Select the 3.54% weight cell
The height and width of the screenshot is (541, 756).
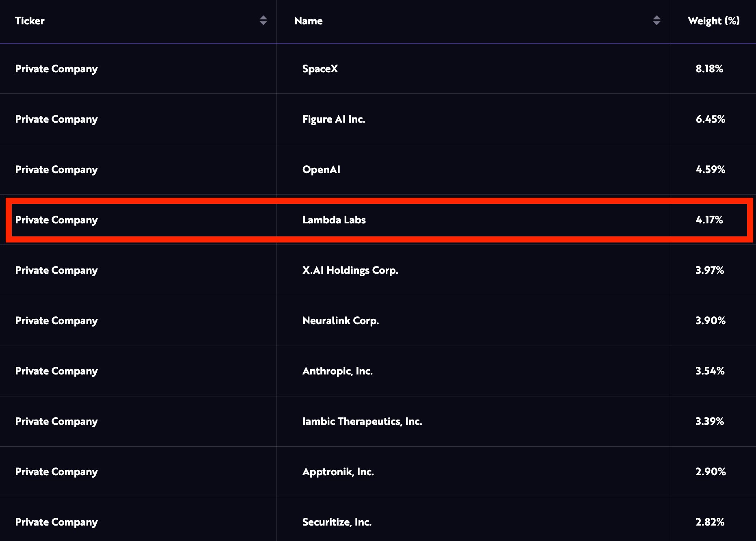click(710, 371)
